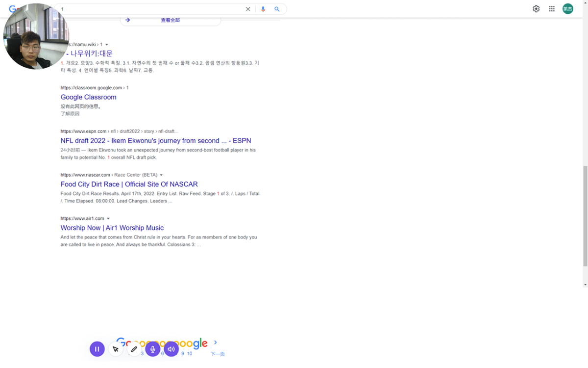
Task: Open Google settings gear
Action: click(536, 9)
